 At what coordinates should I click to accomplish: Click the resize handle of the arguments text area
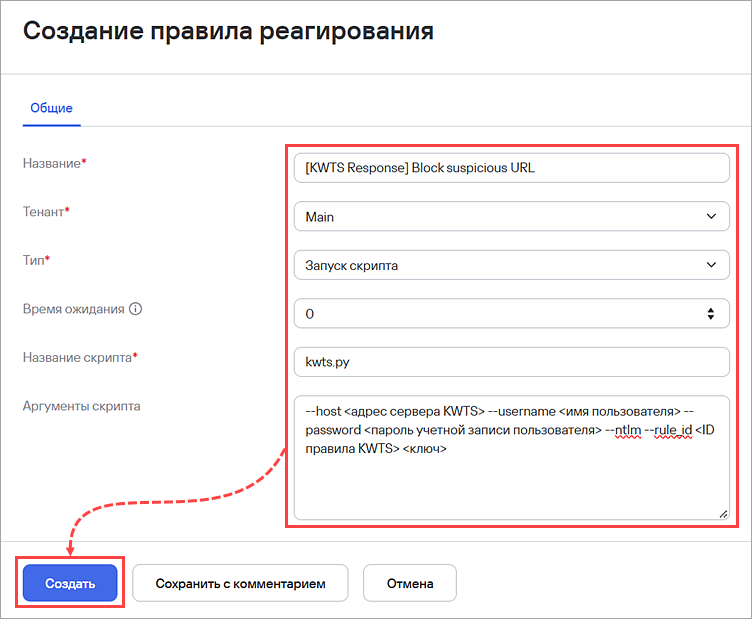723,514
